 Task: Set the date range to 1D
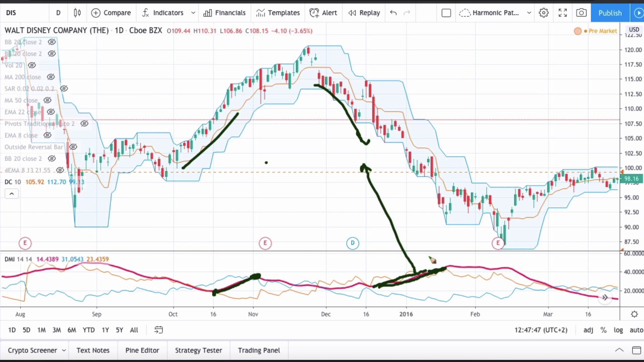coord(12,330)
